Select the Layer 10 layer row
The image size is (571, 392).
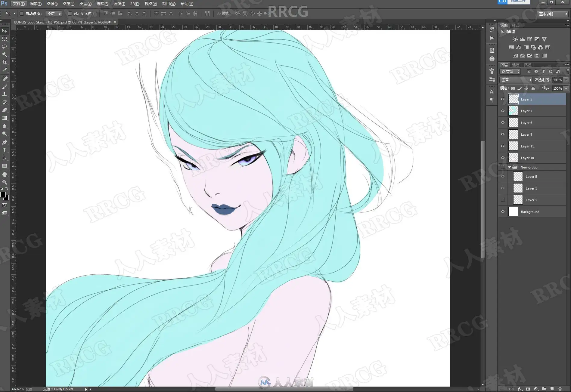pos(532,158)
